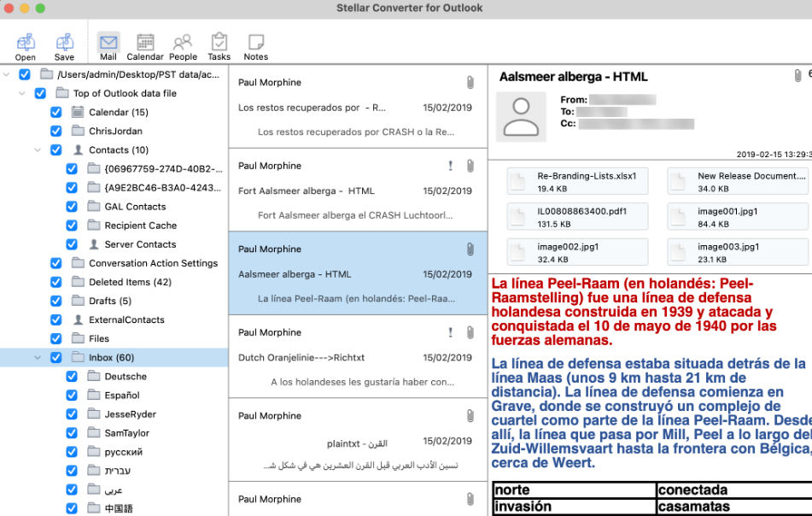Image resolution: width=812 pixels, height=516 pixels.
Task: Collapse the Inbox (60) folder
Action: click(38, 357)
